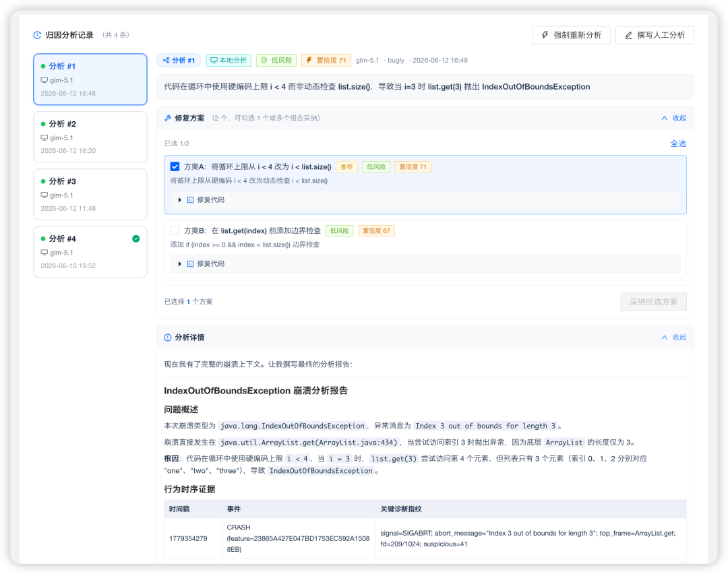This screenshot has width=728, height=574.
Task: Check the 方案B checkbox
Action: coord(175,230)
